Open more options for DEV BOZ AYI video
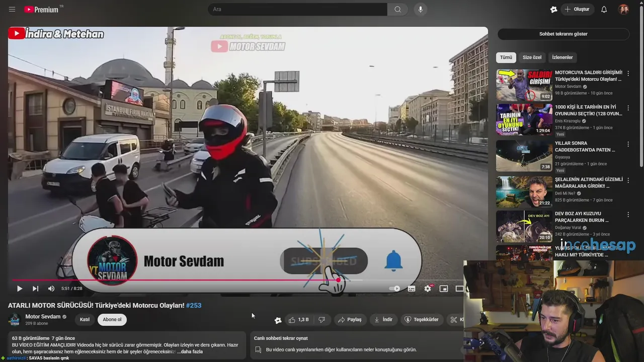Screen dimensions: 644x362 click(x=628, y=215)
